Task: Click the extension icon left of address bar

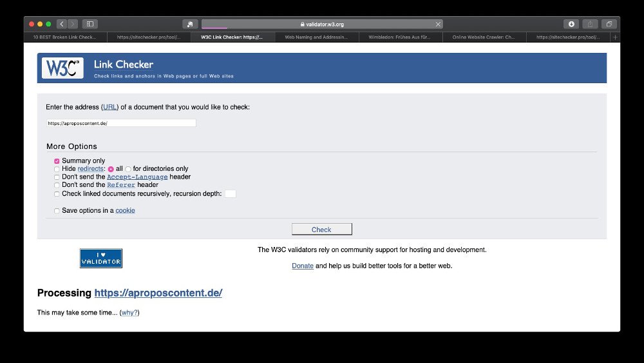Action: pos(190,25)
